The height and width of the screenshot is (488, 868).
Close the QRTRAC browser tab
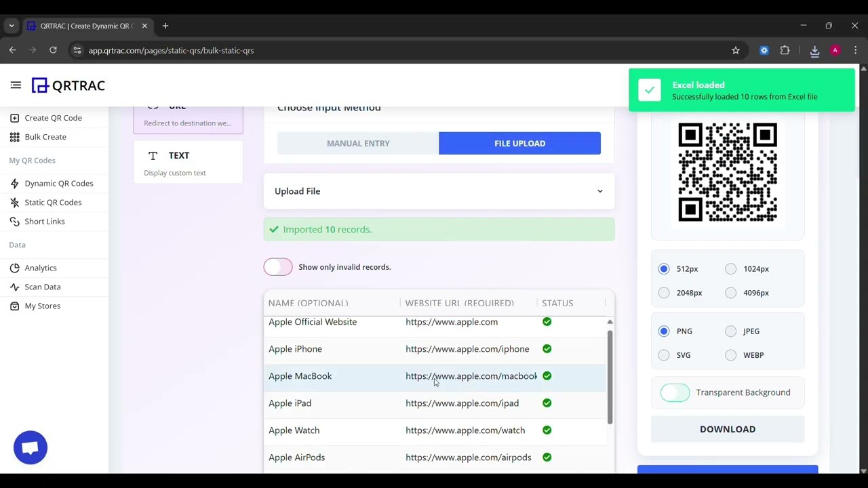144,26
